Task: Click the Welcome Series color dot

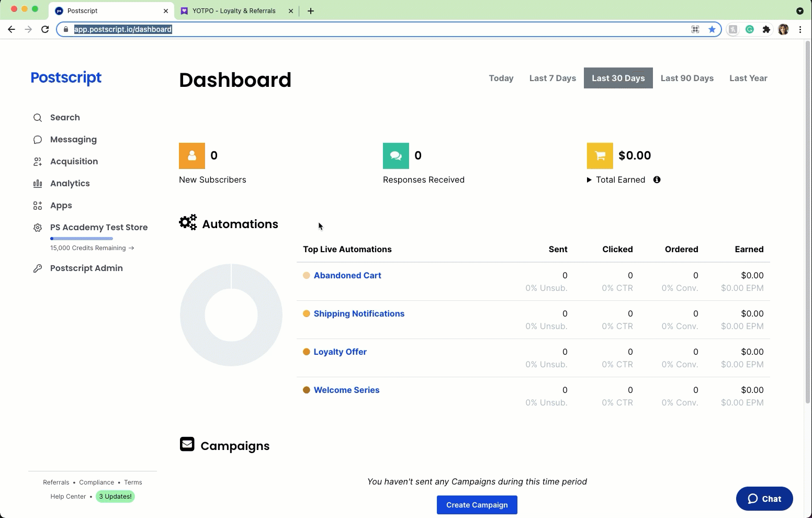Action: coord(307,390)
